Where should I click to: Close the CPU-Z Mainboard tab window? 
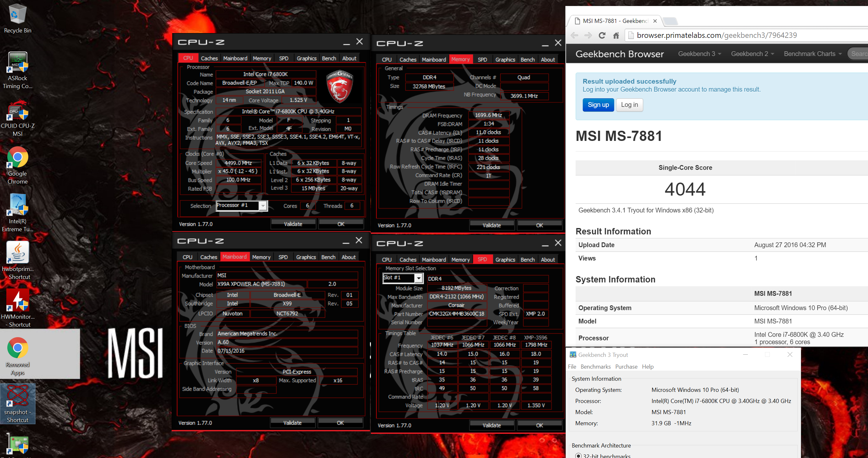(x=359, y=240)
